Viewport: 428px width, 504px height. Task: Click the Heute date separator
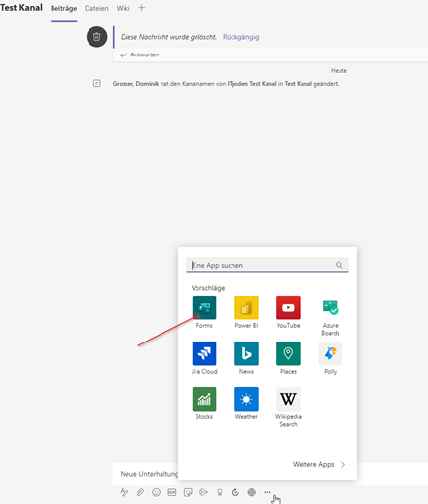[x=339, y=70]
